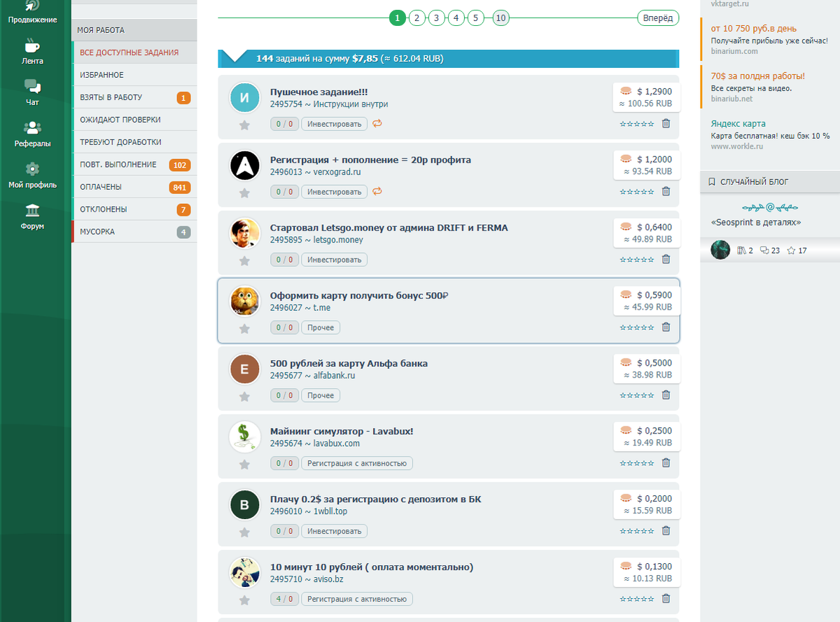Click the blog comments count 23

pos(769,250)
